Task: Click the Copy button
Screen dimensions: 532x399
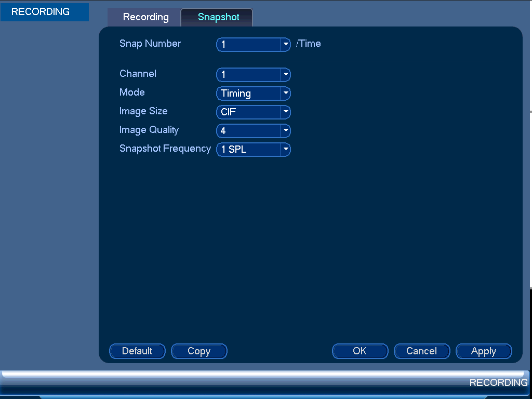Action: (x=199, y=351)
